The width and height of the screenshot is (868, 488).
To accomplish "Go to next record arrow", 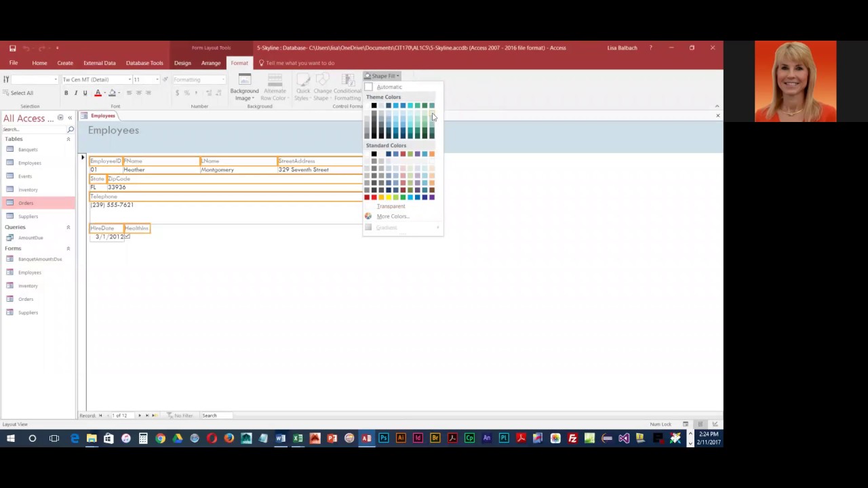I will tap(140, 415).
